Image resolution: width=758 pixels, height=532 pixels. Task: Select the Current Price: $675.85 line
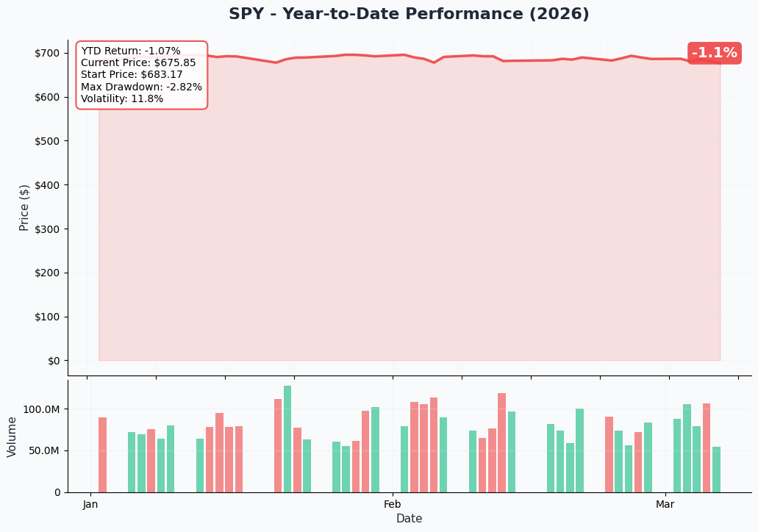pyautogui.click(x=138, y=62)
